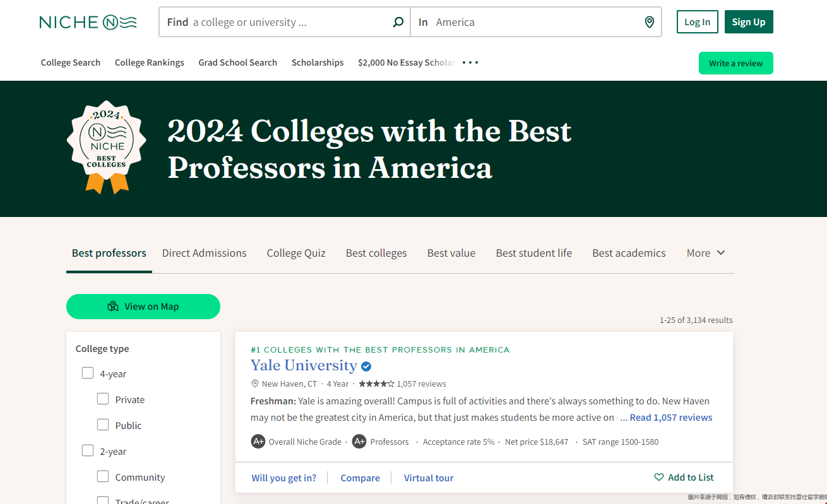Click Read 1,057 reviews link
Screen dimensions: 827x504
[671, 418]
